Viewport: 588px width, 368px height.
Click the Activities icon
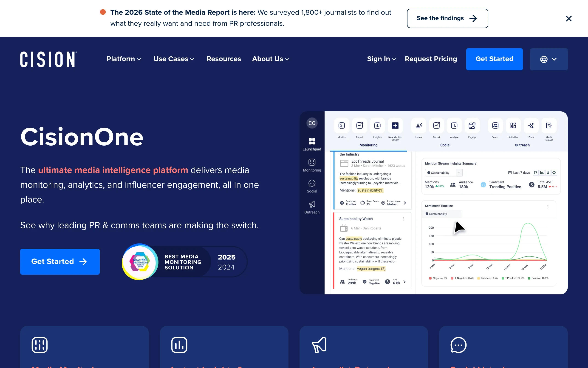click(513, 126)
